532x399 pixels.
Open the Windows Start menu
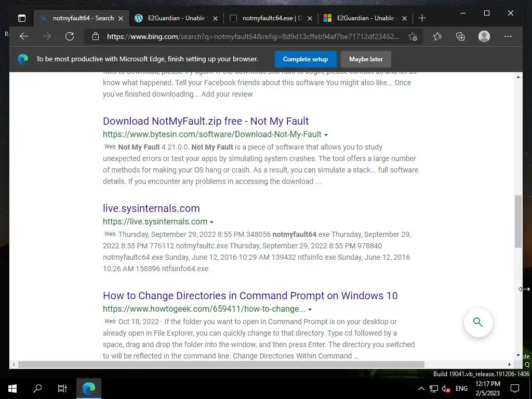click(x=12, y=389)
